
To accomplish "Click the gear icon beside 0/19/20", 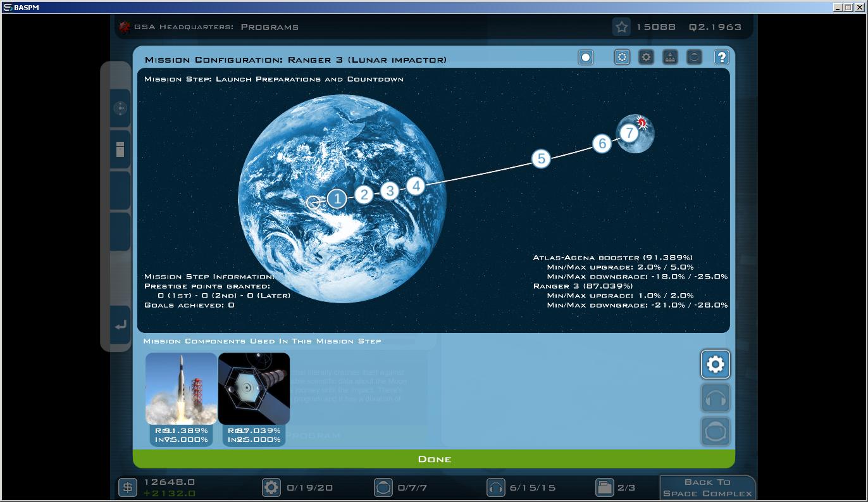I will click(x=271, y=487).
